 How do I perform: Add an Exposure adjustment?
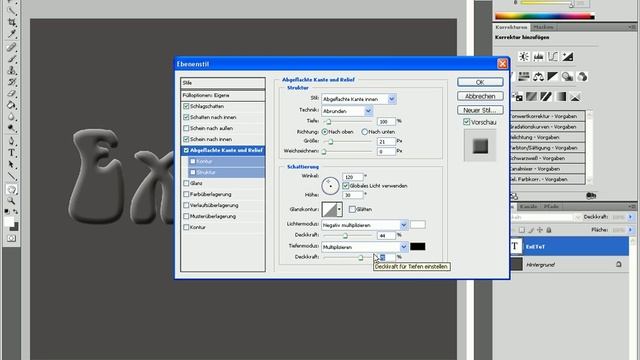pos(568,57)
